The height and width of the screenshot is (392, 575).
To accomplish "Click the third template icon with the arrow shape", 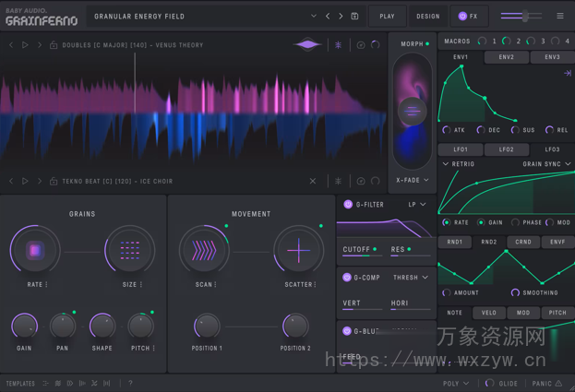I will click(x=70, y=383).
